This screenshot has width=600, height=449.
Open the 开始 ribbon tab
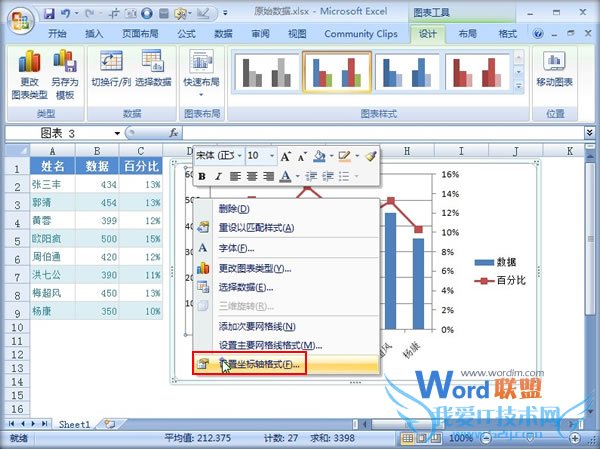click(x=57, y=34)
